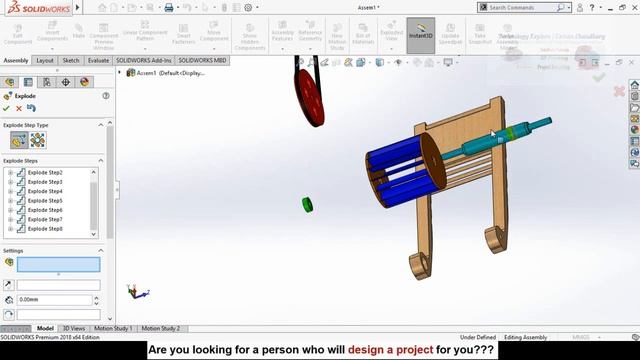Open File Explorer folder icon on task pane
This screenshot has height=360, width=640.
coord(635,108)
